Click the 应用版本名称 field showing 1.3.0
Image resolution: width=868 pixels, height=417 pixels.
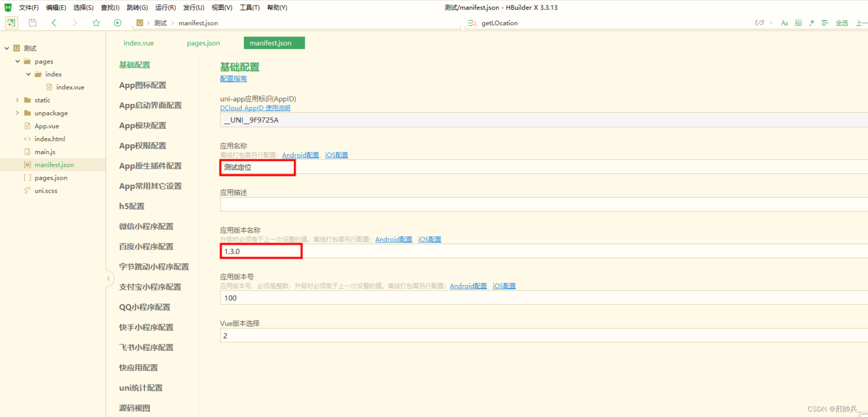[544, 251]
